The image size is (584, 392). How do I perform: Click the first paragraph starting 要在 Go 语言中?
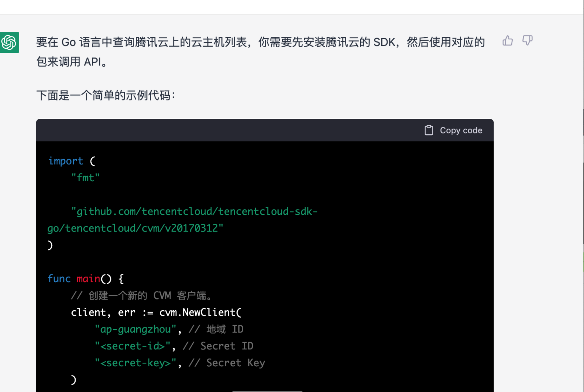[260, 52]
